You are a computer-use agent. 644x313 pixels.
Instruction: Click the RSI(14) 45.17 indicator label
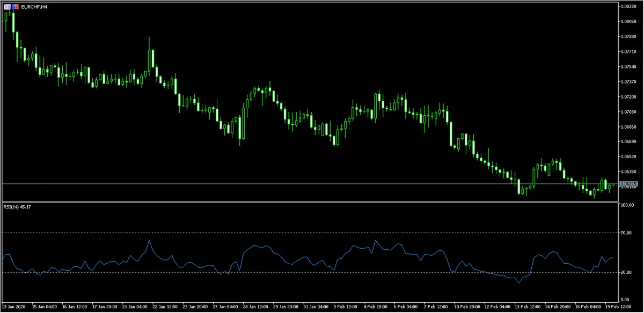[x=17, y=206]
